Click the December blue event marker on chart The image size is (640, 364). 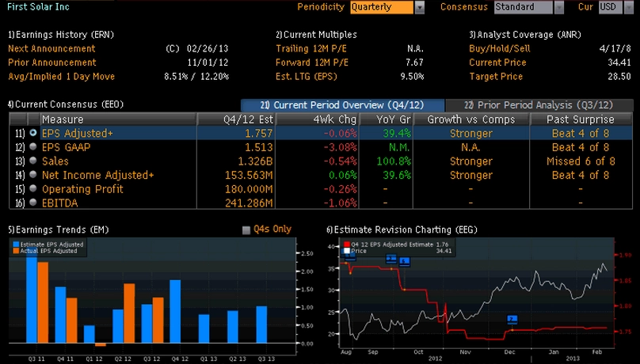pyautogui.click(x=512, y=319)
